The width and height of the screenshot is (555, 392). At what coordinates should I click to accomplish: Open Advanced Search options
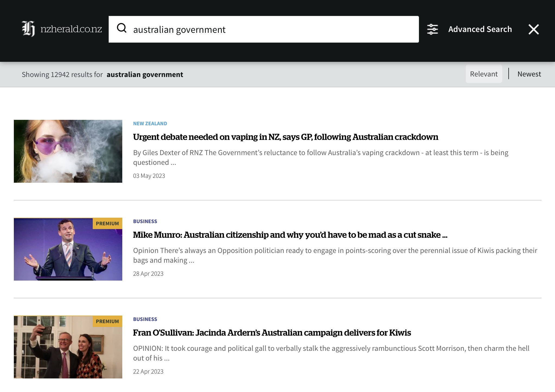480,29
